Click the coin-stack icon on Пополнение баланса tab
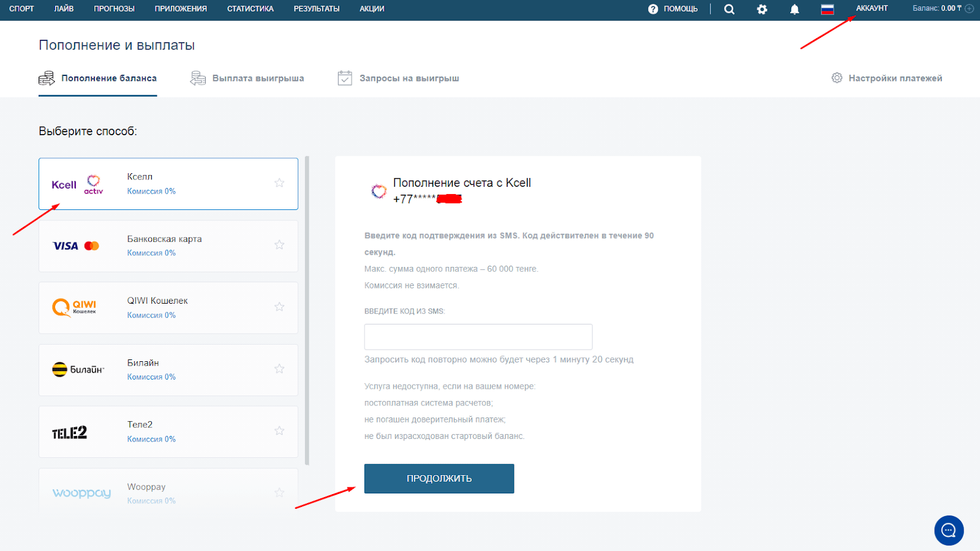 pyautogui.click(x=47, y=78)
